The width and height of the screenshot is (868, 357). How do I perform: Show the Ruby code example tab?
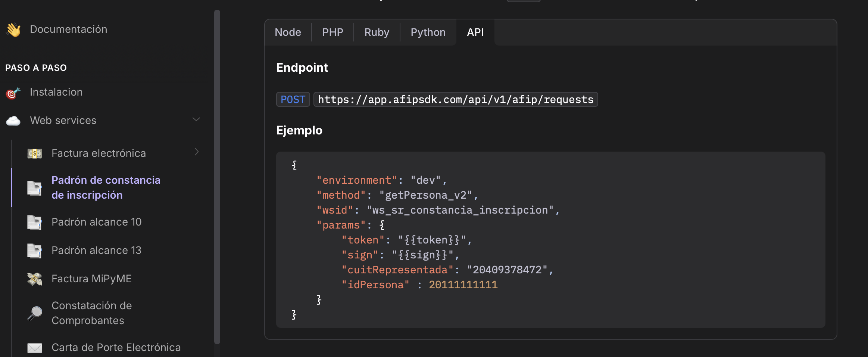coord(377,32)
